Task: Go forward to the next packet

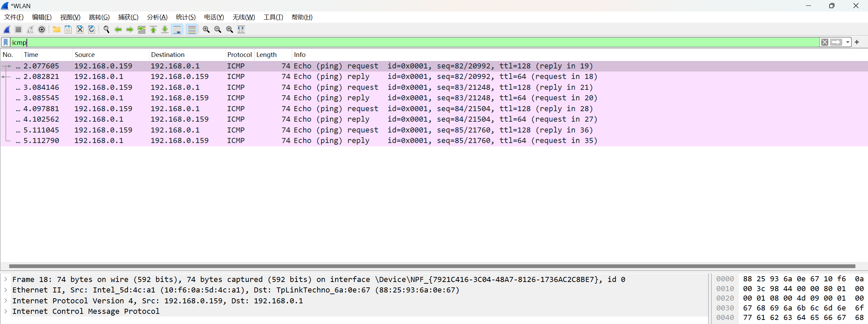Action: pyautogui.click(x=130, y=29)
